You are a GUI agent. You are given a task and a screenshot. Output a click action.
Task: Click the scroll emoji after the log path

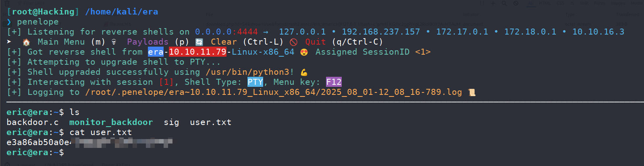tap(472, 92)
